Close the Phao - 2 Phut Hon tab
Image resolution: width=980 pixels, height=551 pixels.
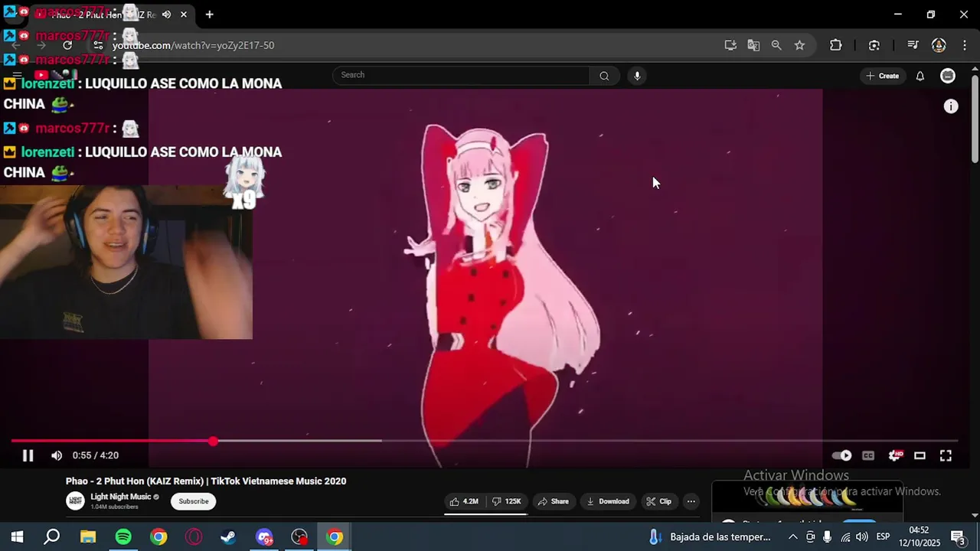click(x=184, y=15)
